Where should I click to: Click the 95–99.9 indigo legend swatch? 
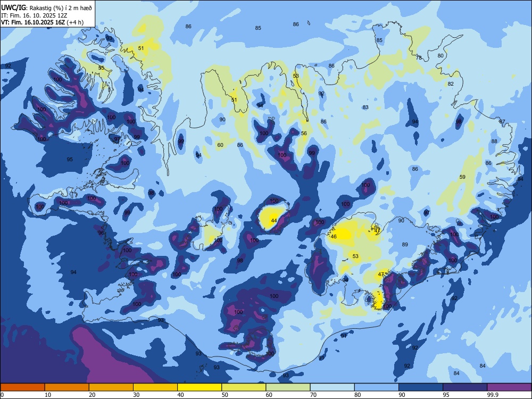(465, 387)
